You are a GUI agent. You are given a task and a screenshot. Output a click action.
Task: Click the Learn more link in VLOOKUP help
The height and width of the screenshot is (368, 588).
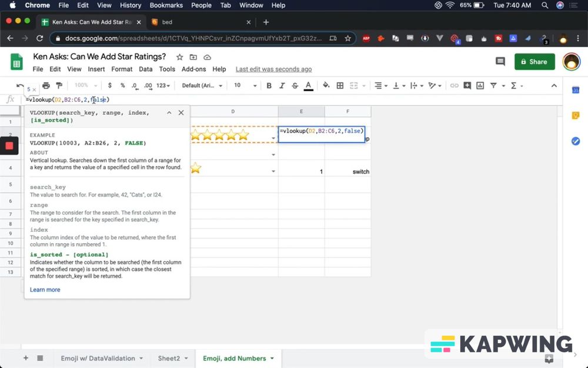pos(45,290)
